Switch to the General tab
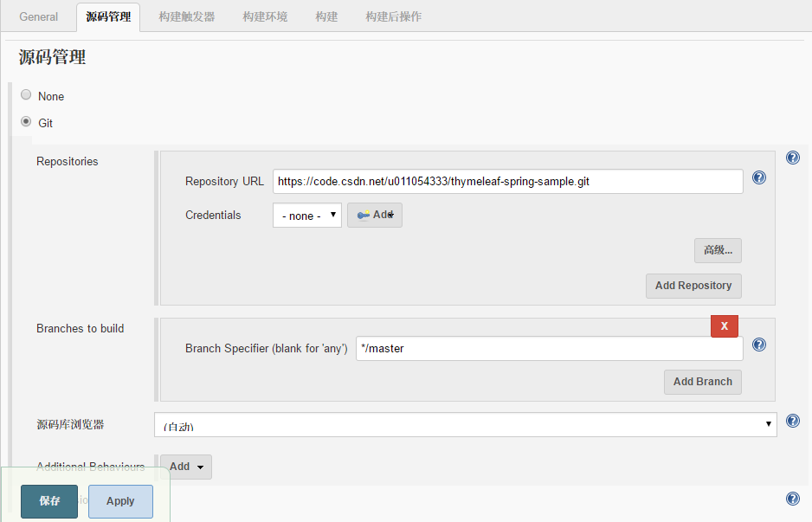 pos(39,16)
